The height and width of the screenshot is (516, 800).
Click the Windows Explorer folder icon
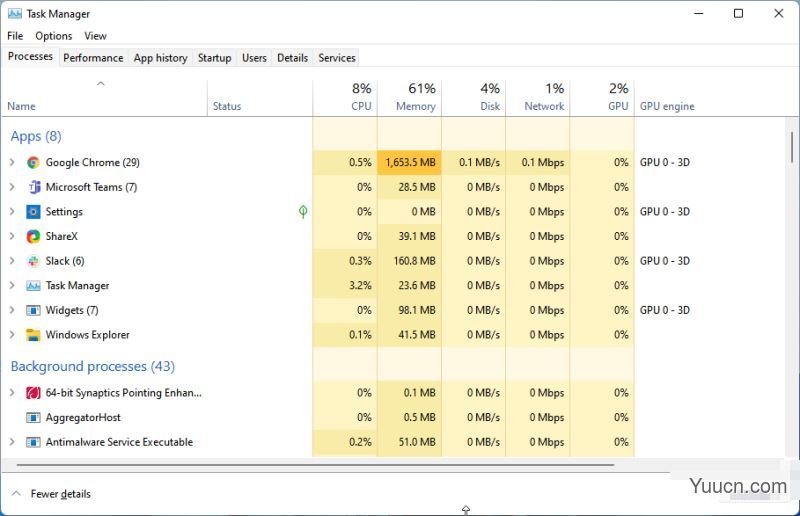[x=33, y=335]
